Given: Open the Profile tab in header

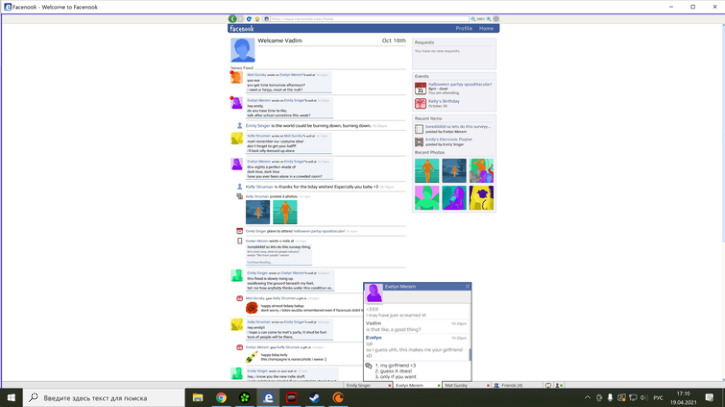Looking at the screenshot, I should pos(464,29).
